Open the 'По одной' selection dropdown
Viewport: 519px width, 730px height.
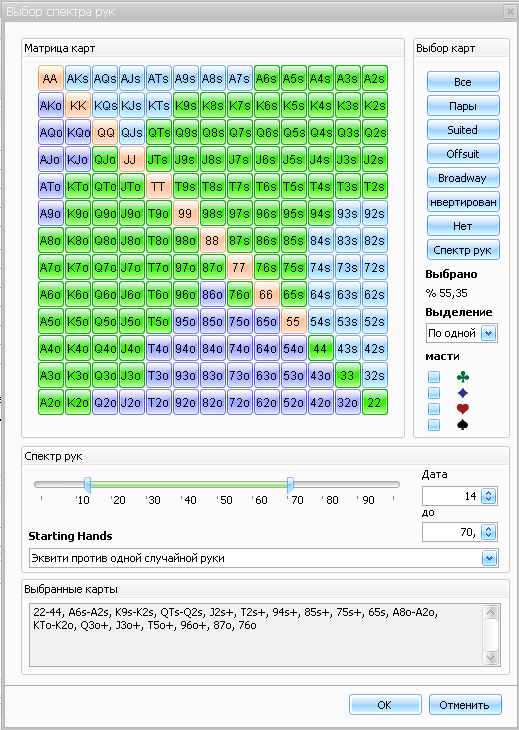point(489,333)
